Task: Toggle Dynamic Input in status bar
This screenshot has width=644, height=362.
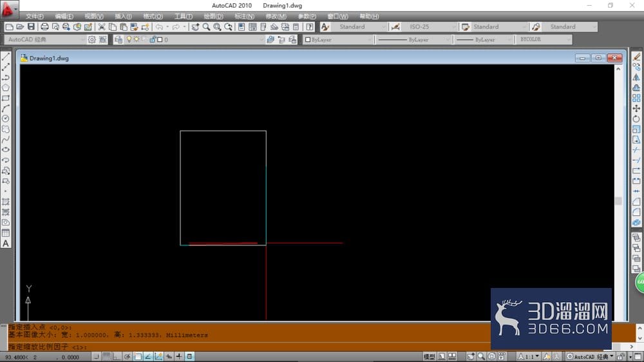Action: tap(169, 356)
